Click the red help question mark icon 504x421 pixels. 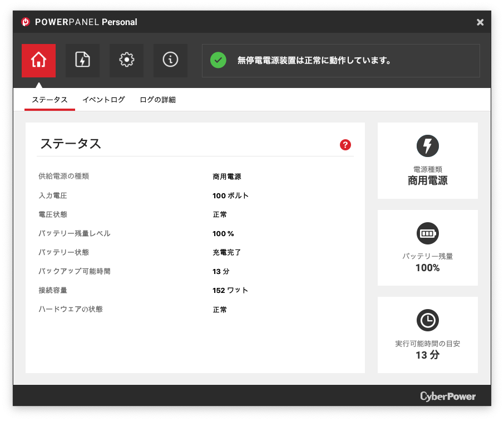click(x=345, y=145)
